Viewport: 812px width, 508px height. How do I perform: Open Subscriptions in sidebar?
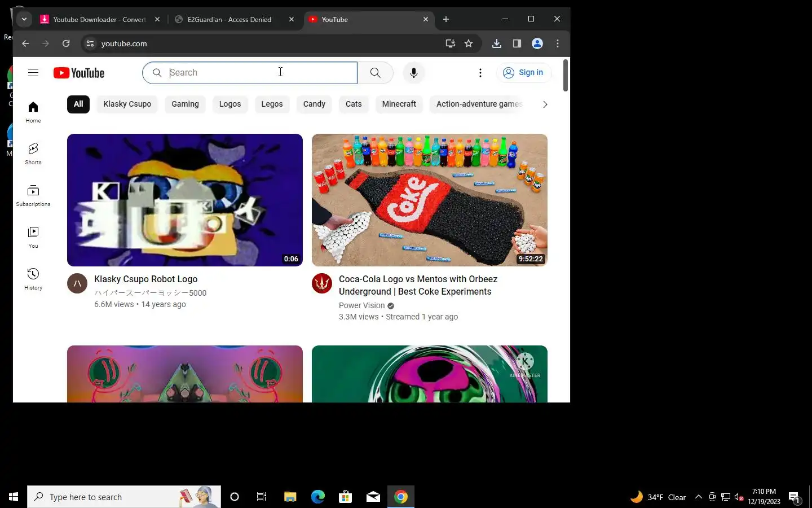pos(33,196)
